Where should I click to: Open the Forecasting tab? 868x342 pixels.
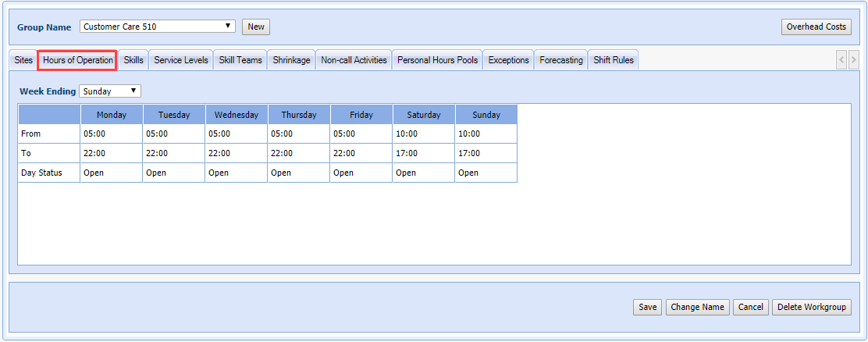561,60
